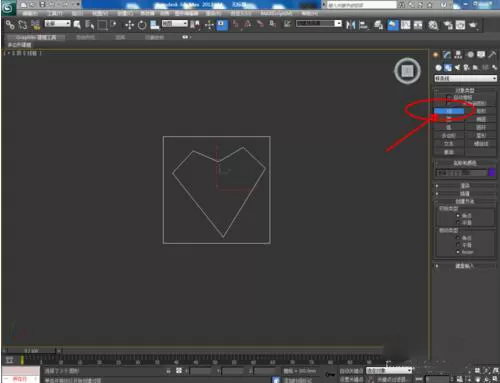Enable the 自动栅格 checkbox

pyautogui.click(x=449, y=97)
